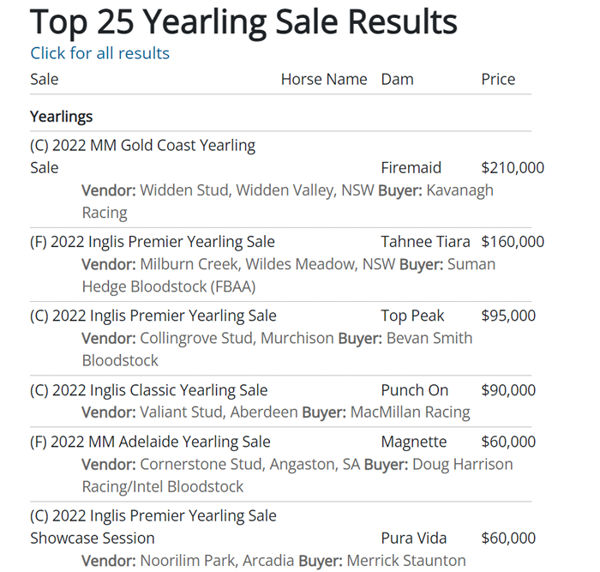The image size is (600, 572).
Task: Click the dam name Firemaid
Action: point(411,168)
